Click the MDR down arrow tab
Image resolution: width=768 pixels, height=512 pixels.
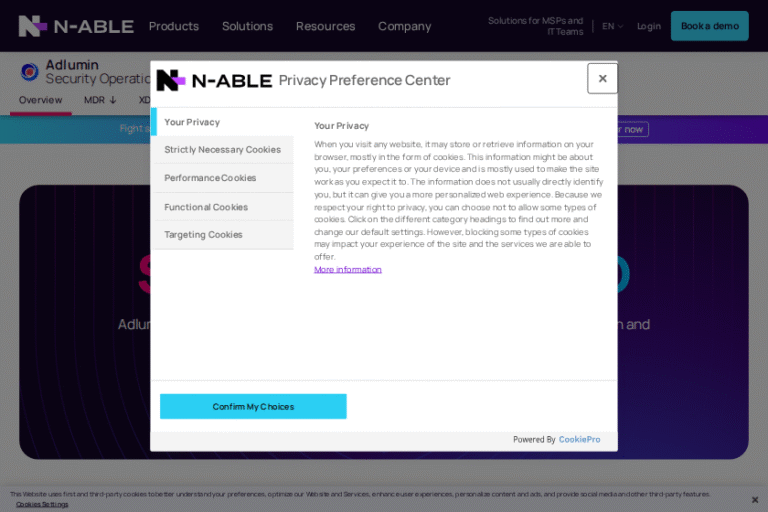point(100,100)
